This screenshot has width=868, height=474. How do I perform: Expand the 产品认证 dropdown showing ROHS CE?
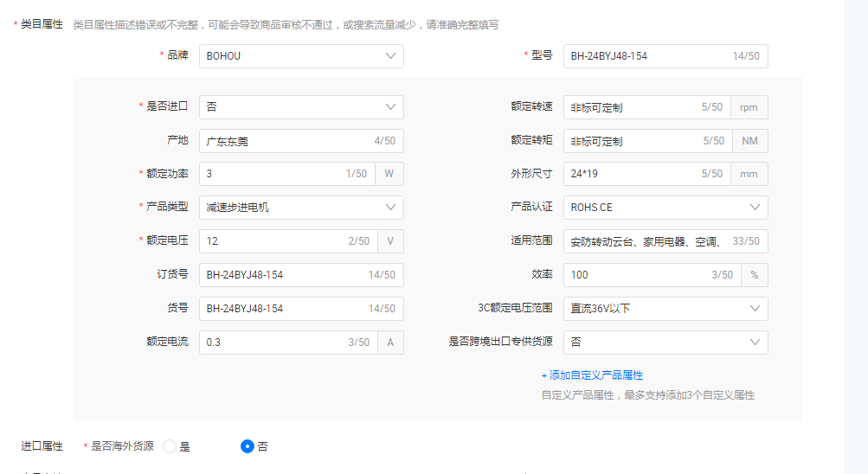(665, 208)
